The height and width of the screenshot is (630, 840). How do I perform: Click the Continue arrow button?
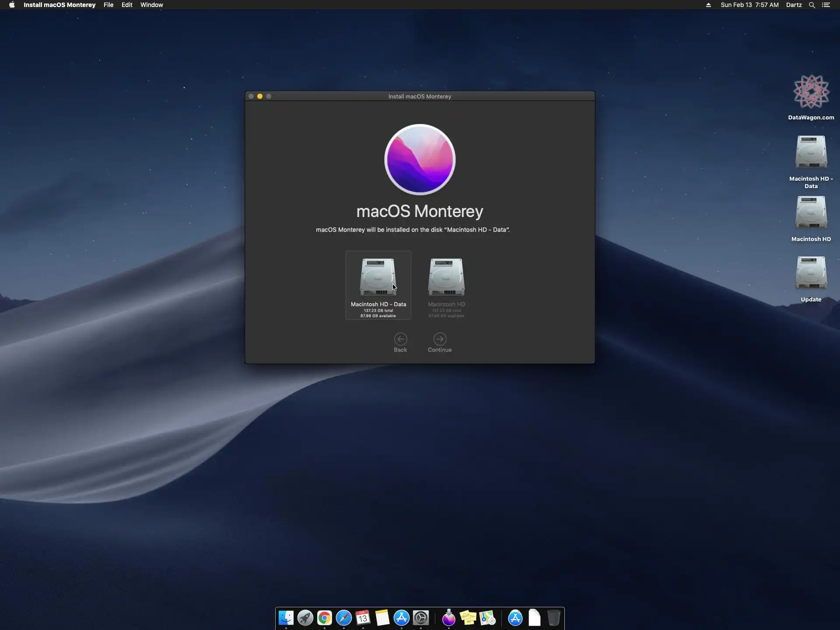tap(440, 339)
